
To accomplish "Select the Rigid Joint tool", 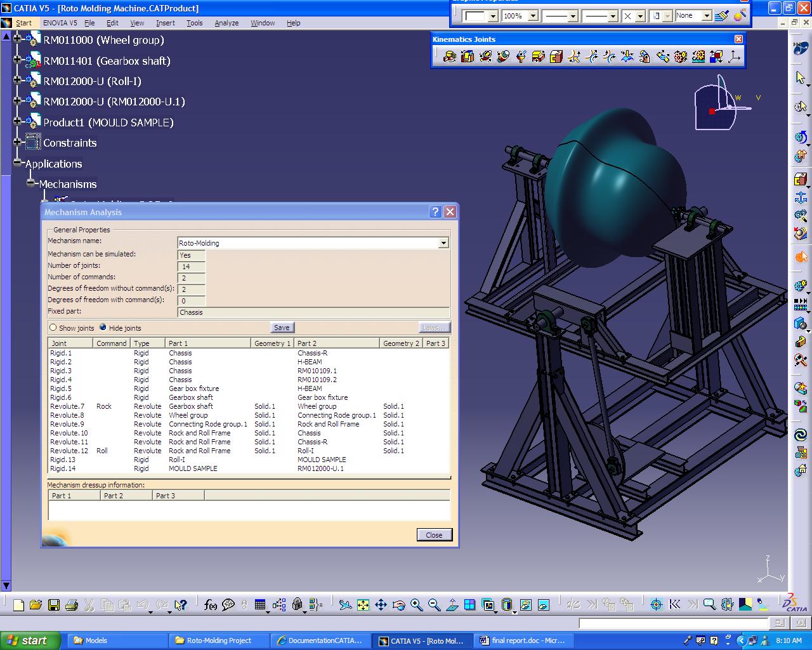I will click(556, 57).
